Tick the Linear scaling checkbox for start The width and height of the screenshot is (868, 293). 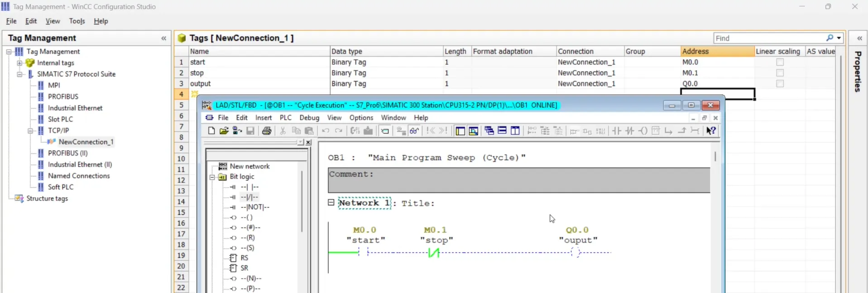click(x=780, y=62)
